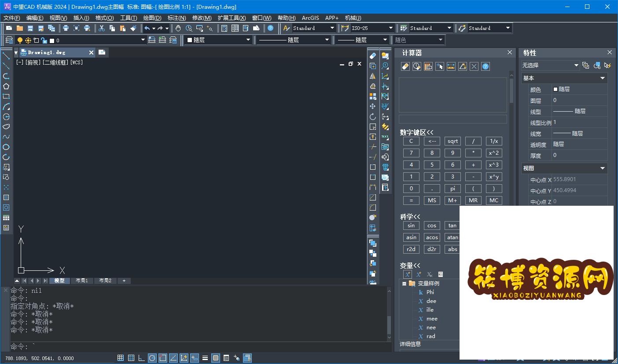Select the Polygon tool in left toolbar
Image resolution: width=618 pixels, height=364 pixels.
pos(6,86)
